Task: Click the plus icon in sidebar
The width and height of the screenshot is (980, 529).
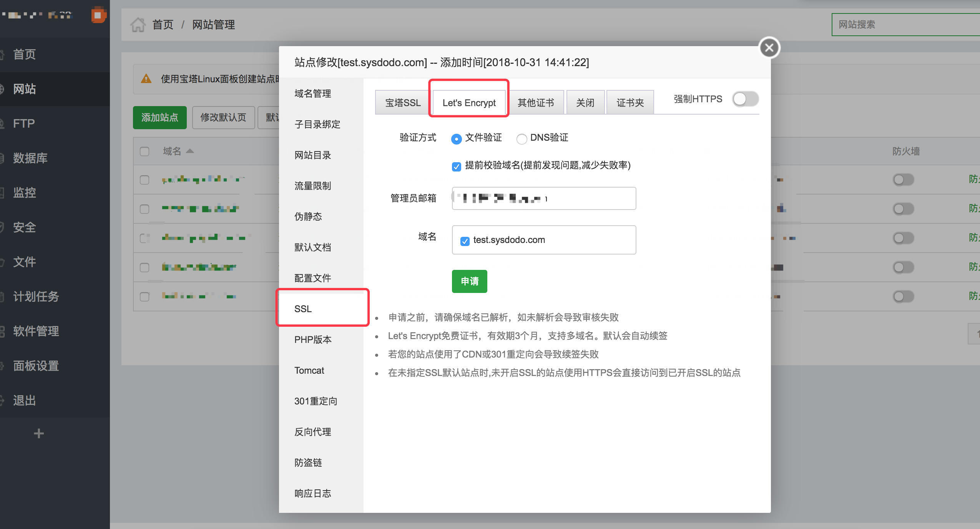Action: (39, 433)
